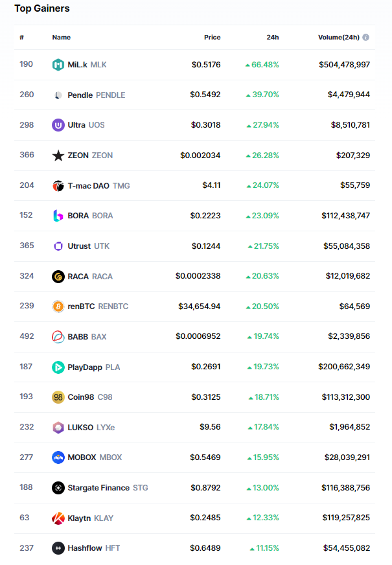Screen dimensions: 392x565
Task: Click the renBTC orange bitcoin icon
Action: 58,306
